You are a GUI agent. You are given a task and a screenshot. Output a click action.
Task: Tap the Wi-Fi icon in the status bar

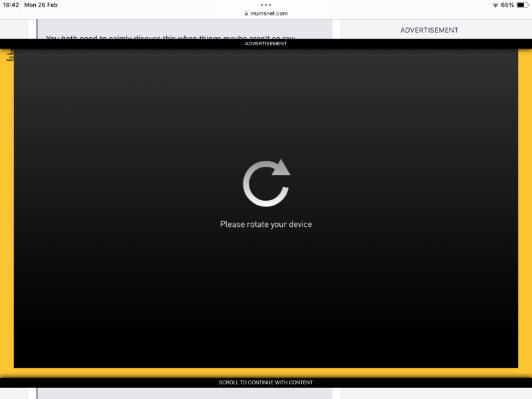[x=495, y=5]
